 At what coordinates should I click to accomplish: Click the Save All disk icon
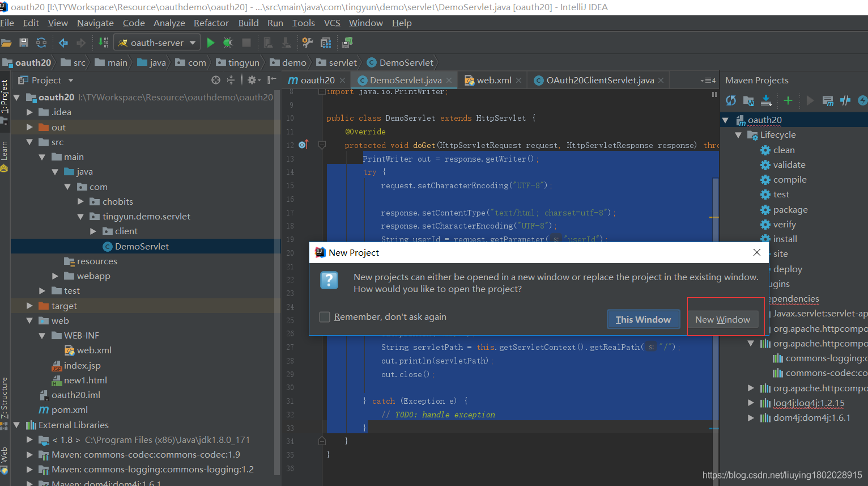coord(24,43)
